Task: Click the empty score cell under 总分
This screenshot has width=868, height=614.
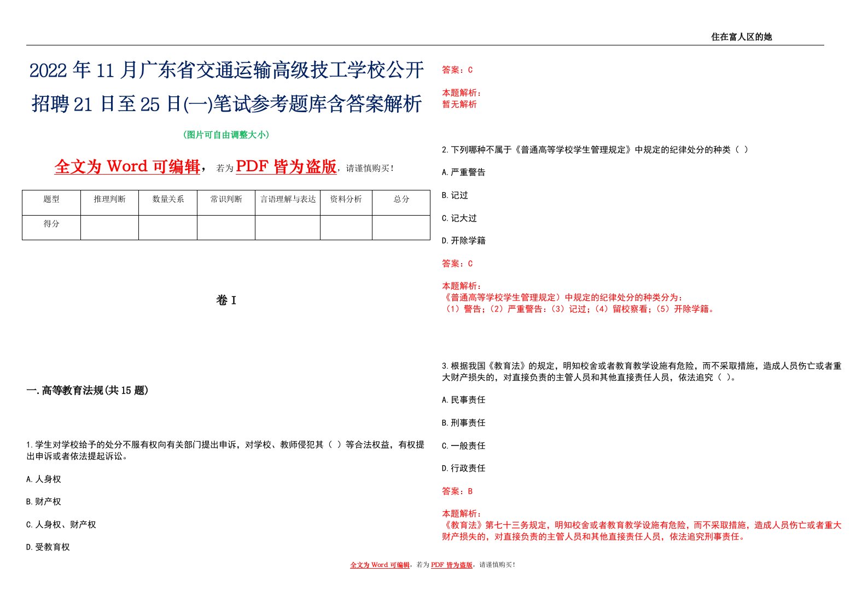Action: (x=401, y=228)
